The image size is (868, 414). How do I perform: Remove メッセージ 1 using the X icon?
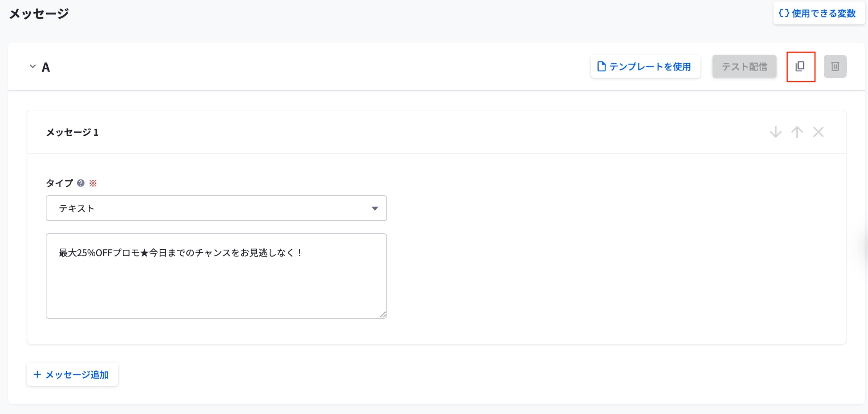coord(818,132)
